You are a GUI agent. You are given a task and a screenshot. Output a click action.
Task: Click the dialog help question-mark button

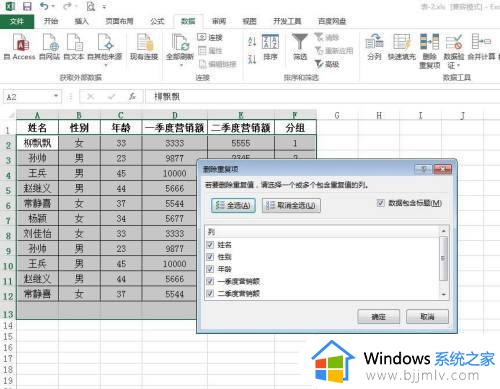coord(423,169)
